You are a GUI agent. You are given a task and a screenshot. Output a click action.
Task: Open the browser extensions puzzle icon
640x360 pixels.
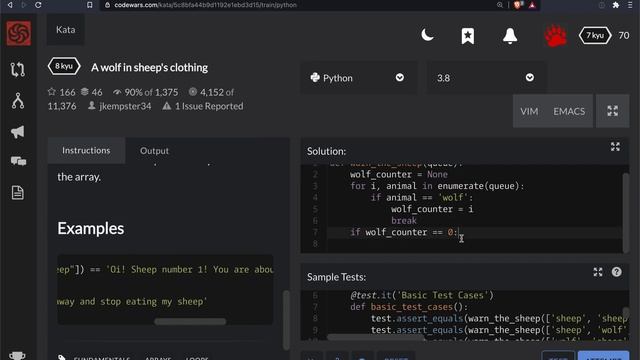pos(616,5)
